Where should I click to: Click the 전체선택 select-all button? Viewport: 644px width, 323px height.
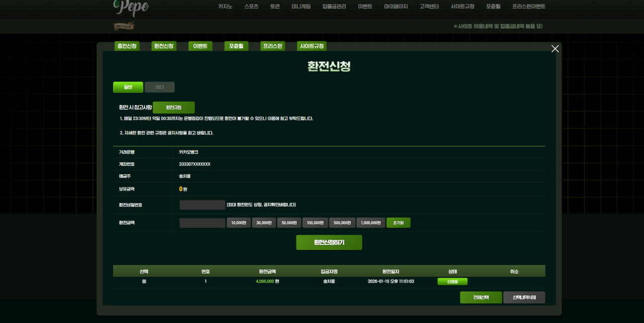[x=480, y=297]
